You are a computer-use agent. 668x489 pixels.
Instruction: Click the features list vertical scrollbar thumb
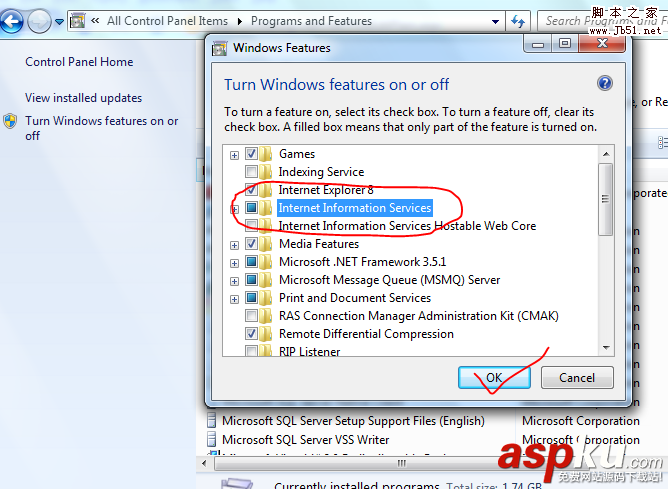tap(605, 199)
